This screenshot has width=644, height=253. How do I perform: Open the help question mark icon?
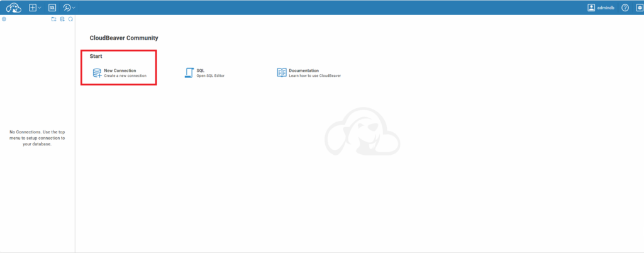click(x=625, y=8)
